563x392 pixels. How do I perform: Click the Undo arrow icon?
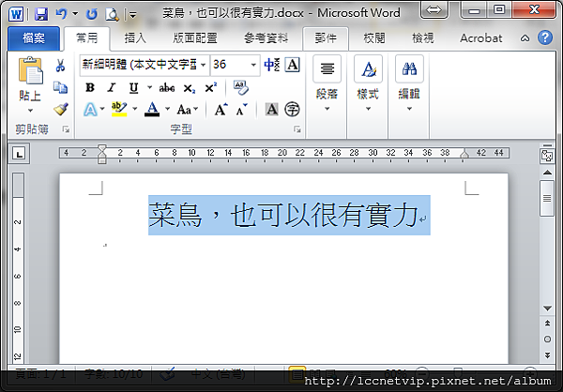(61, 14)
